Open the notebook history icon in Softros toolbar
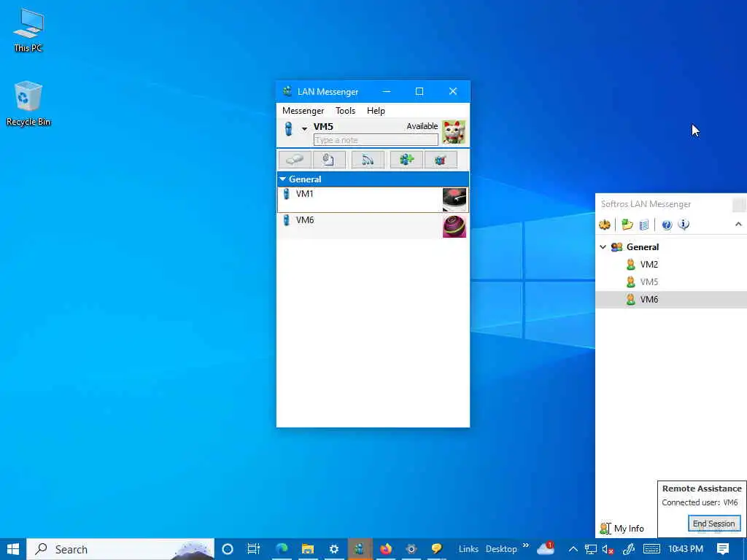This screenshot has width=747, height=560. (643, 225)
